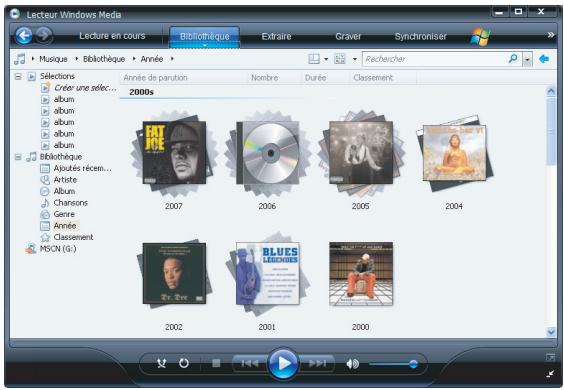This screenshot has height=390, width=564.
Task: Browse the library by Album
Action: click(x=64, y=191)
